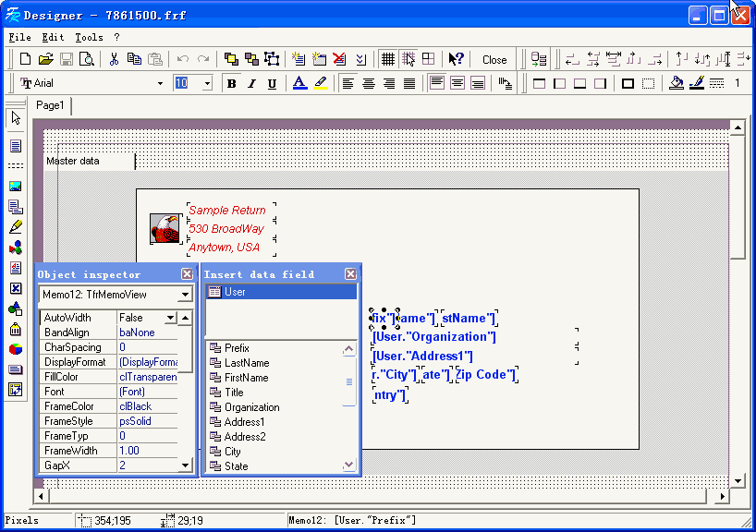Screen dimensions: 756x532
Task: Click the Cut scissors icon
Action: coord(114,59)
